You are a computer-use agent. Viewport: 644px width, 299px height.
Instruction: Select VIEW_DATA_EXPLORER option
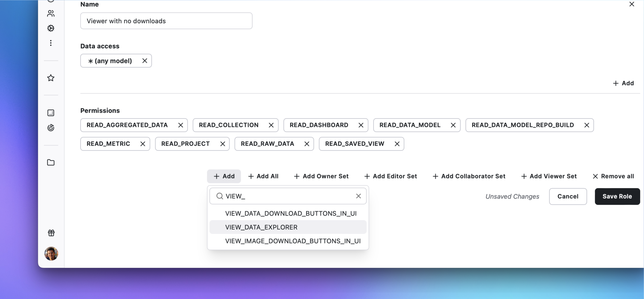tap(288, 227)
